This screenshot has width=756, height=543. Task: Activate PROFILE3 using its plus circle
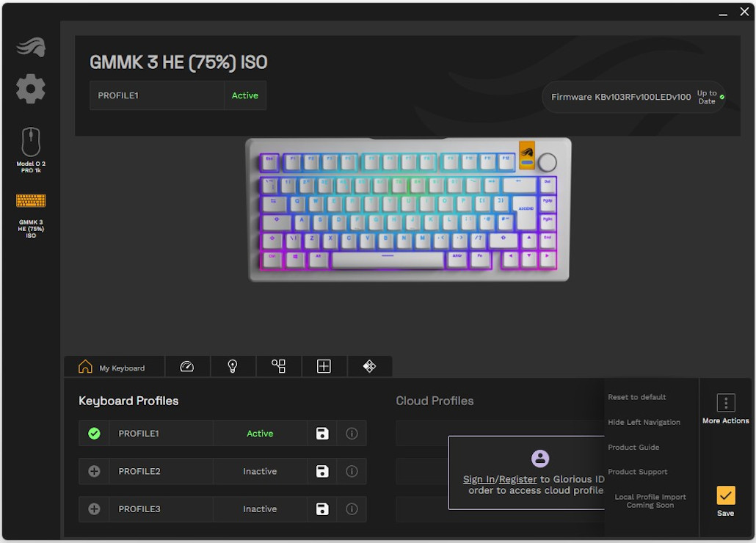click(x=94, y=509)
